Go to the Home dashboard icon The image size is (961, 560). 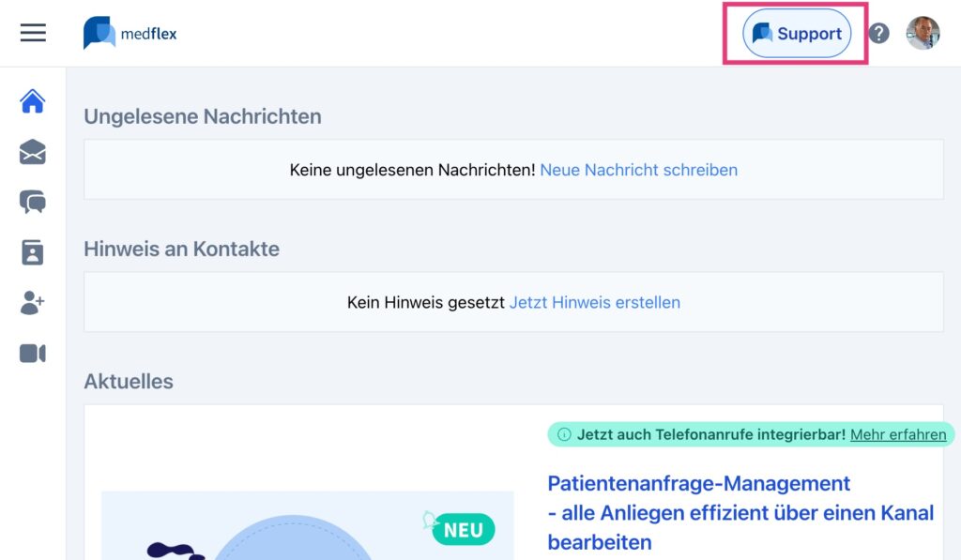pos(33,101)
